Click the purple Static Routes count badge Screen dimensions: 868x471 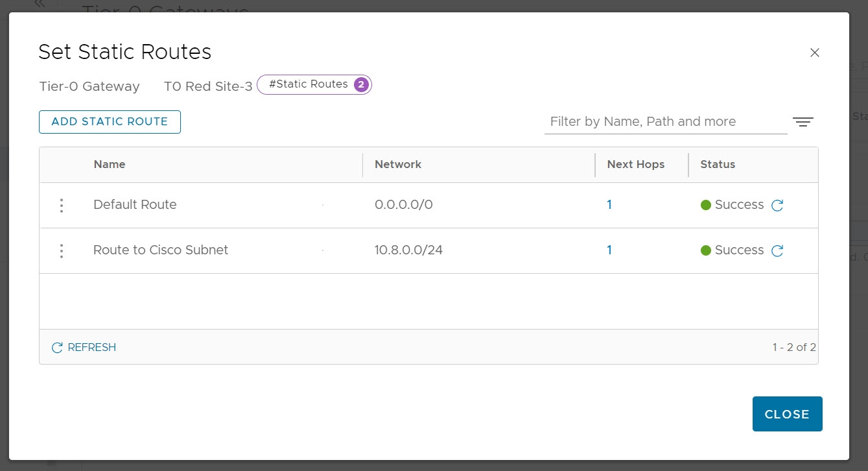point(361,85)
